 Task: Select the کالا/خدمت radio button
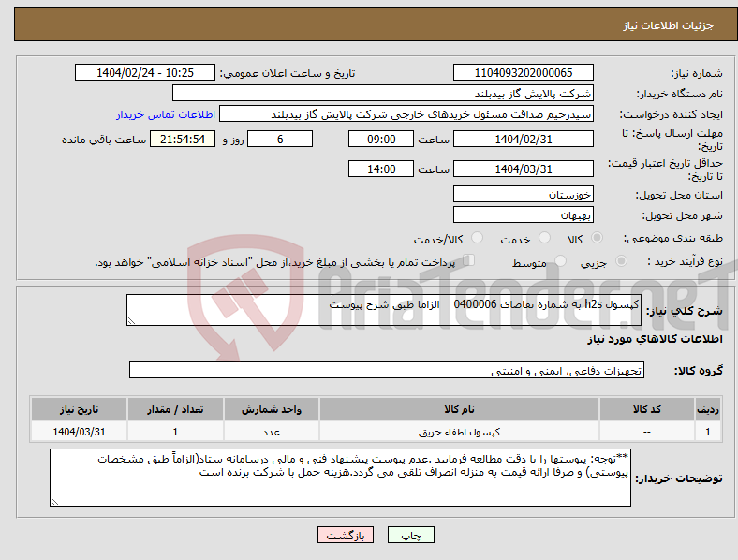[478, 238]
